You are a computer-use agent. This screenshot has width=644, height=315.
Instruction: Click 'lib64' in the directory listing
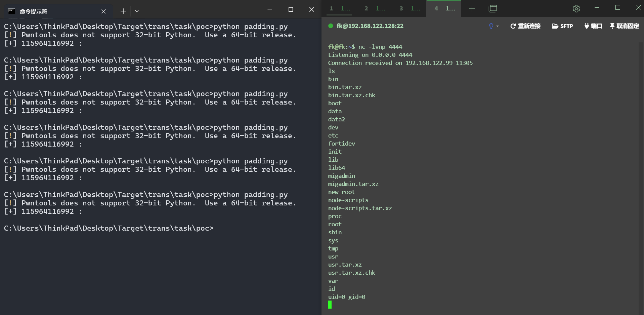pos(337,168)
